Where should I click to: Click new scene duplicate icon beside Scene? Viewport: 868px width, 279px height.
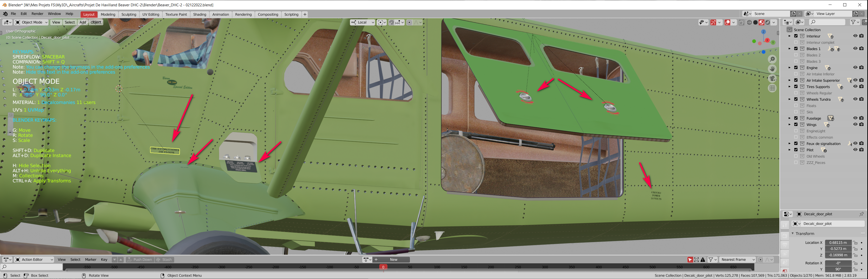793,14
